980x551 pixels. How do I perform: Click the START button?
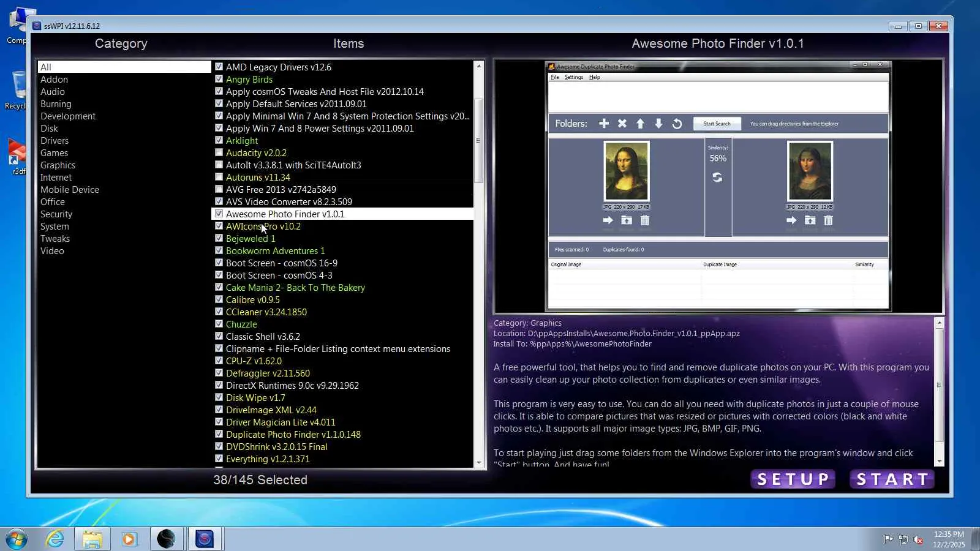892,479
